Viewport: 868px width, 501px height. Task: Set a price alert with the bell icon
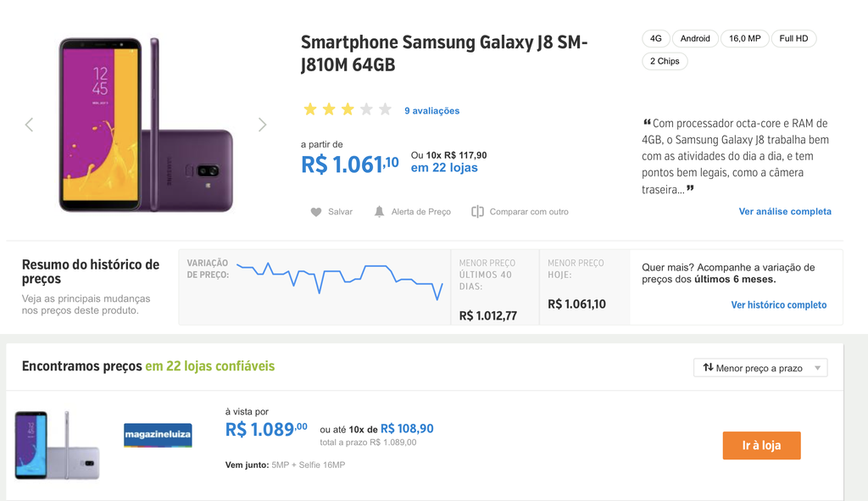(x=379, y=211)
